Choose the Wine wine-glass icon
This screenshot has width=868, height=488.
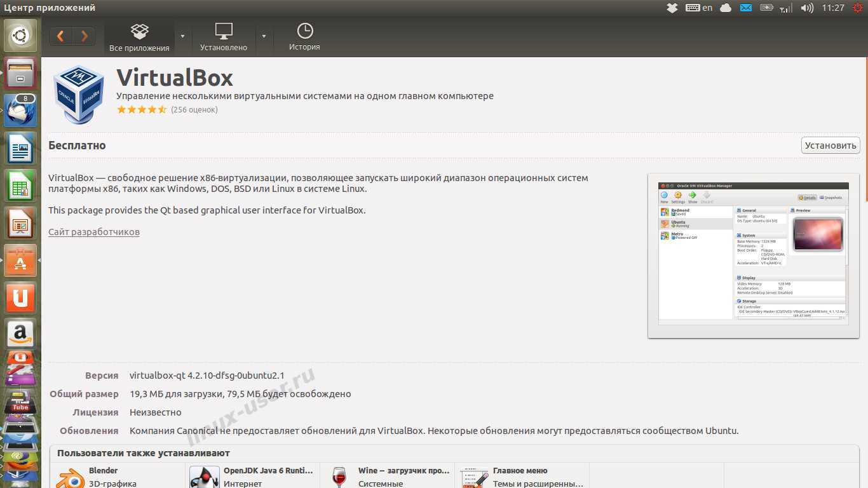[339, 477]
